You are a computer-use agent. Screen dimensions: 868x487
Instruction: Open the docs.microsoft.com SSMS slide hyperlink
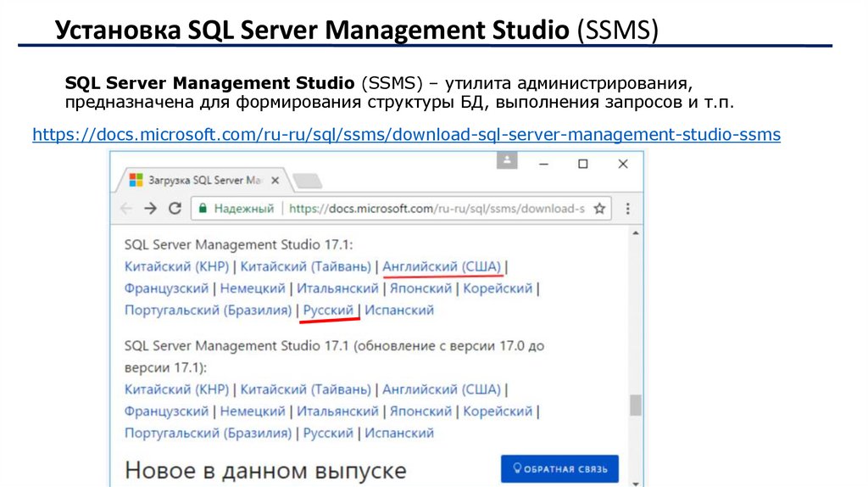point(406,135)
